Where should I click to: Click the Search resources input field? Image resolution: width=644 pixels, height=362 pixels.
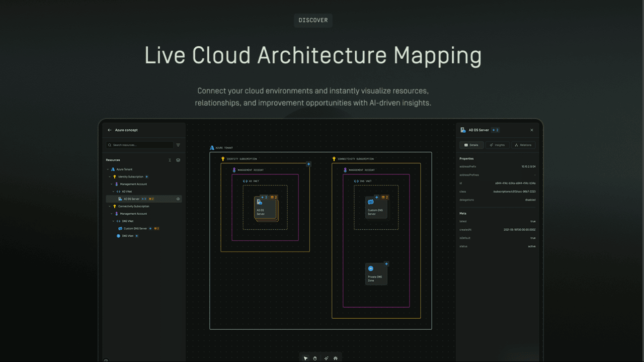[x=139, y=145]
